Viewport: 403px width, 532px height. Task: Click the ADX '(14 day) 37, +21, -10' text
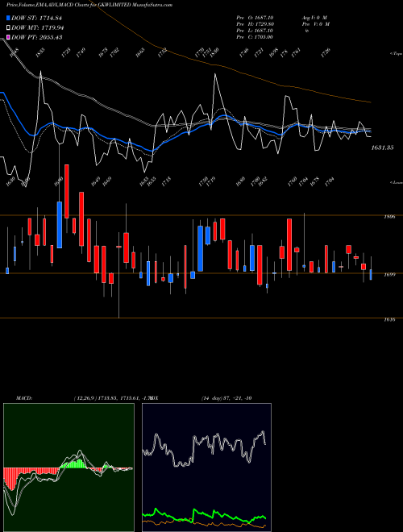(x=226, y=398)
